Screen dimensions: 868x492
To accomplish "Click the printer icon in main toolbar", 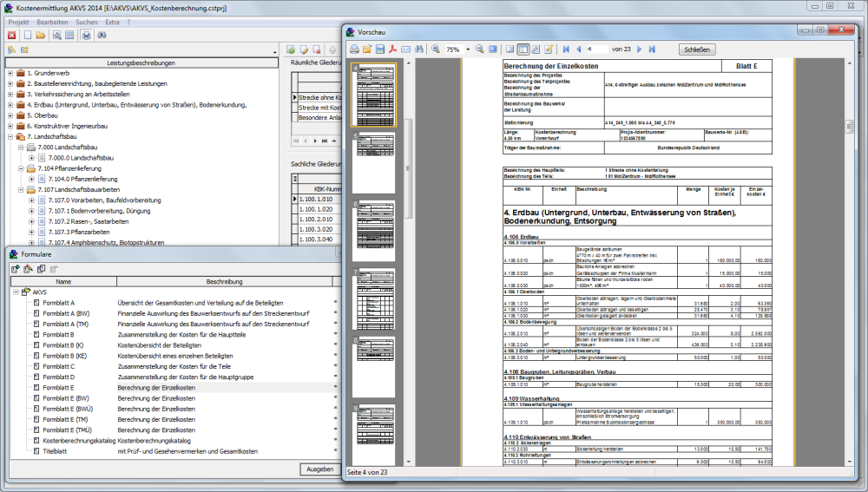I will coord(86,35).
